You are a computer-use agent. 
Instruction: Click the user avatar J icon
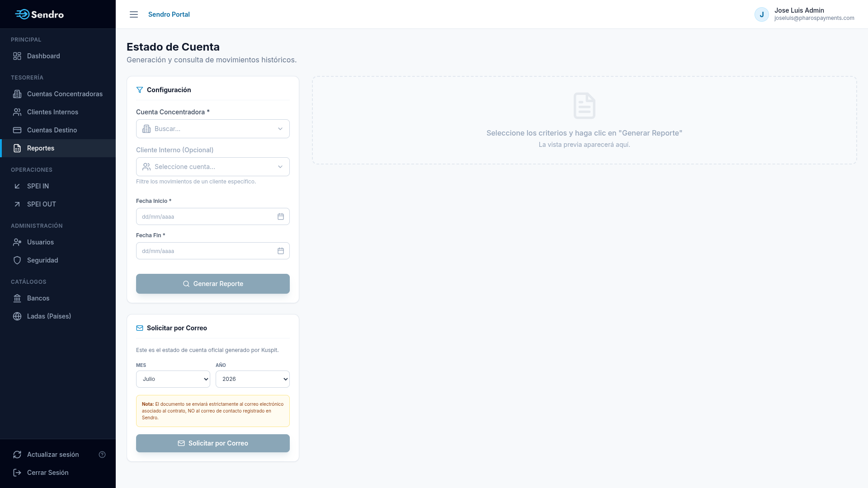click(762, 14)
